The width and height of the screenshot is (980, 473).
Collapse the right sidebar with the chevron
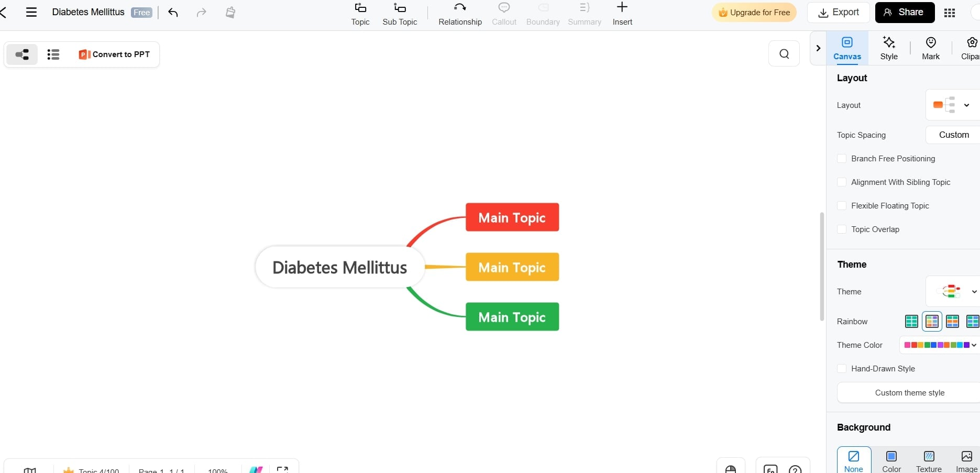point(818,48)
